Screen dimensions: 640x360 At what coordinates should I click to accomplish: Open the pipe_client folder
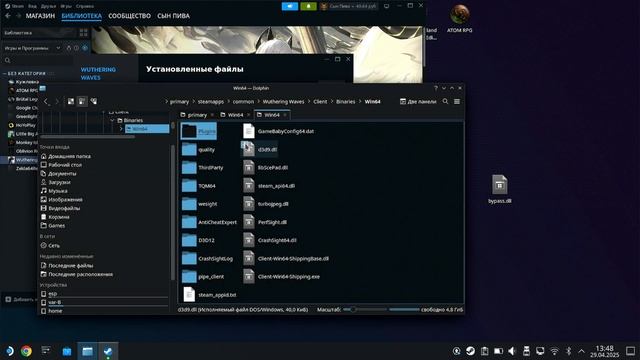point(203,276)
